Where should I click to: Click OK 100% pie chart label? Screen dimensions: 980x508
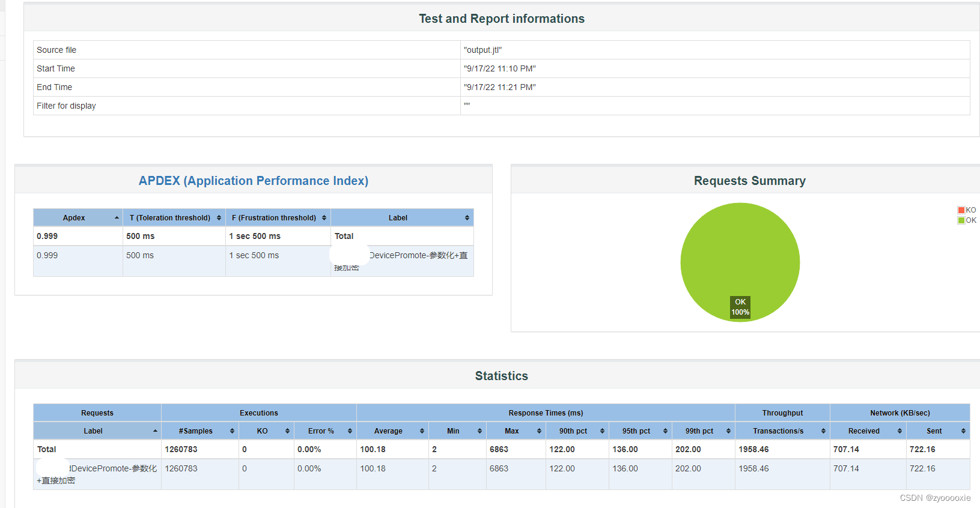click(x=740, y=307)
